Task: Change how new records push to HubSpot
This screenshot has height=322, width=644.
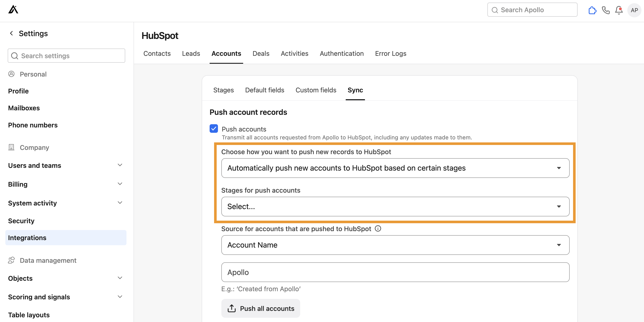Action: 395,168
